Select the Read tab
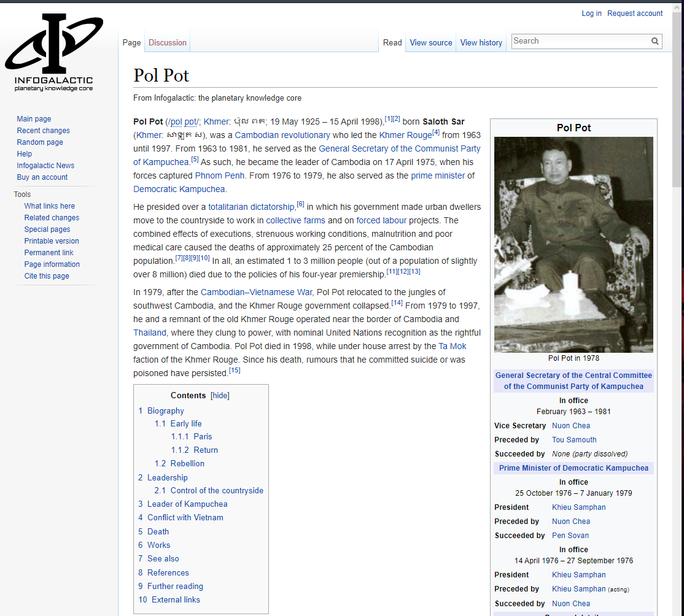This screenshot has width=684, height=616. tap(392, 43)
